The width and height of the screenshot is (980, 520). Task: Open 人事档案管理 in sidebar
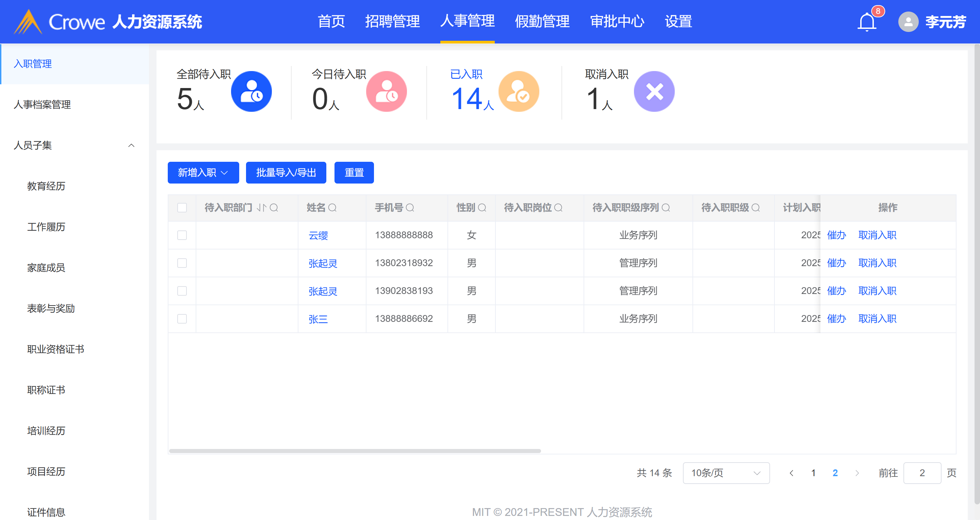42,105
